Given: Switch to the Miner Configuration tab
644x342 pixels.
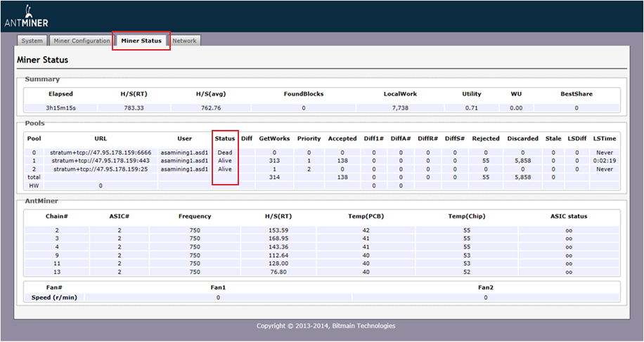Looking at the screenshot, I should pyautogui.click(x=82, y=41).
